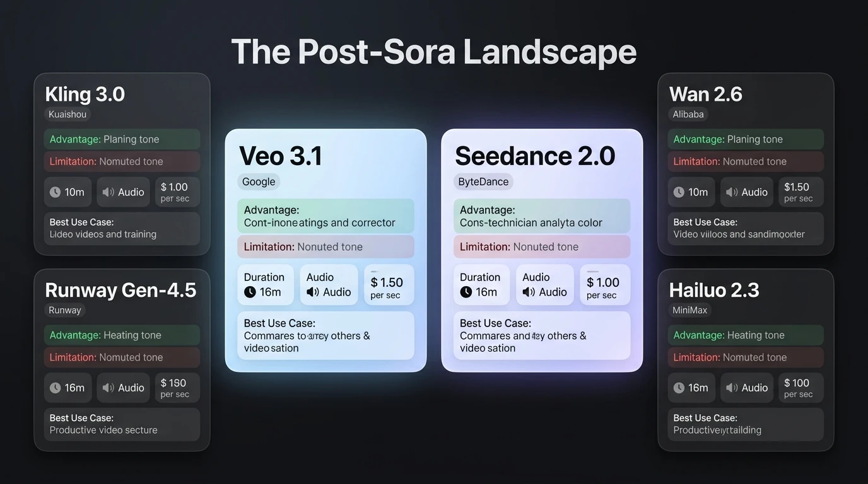
Task: Click the speaker icon in Kling 3.0 card
Action: click(x=108, y=192)
